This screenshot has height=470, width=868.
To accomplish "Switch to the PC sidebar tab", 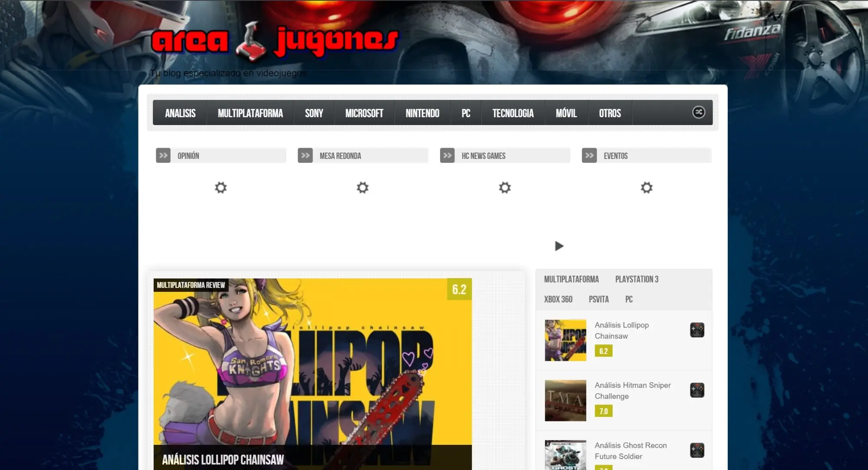I will (x=629, y=299).
